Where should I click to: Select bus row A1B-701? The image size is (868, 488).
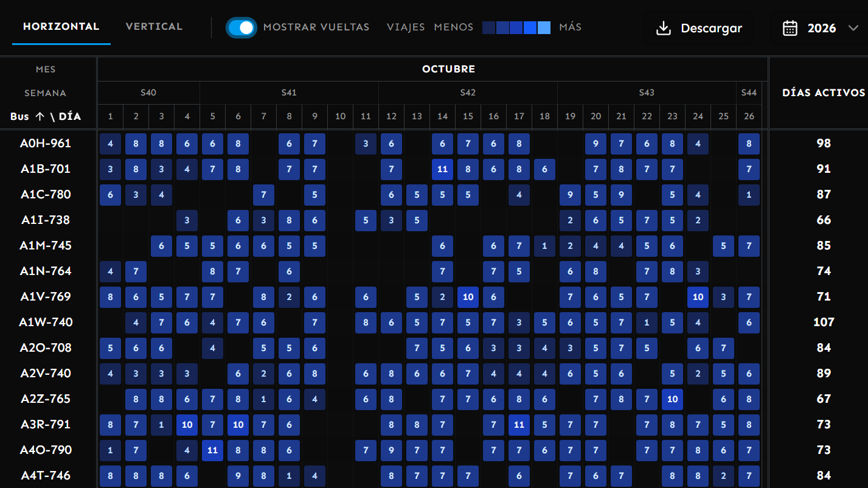pos(46,169)
